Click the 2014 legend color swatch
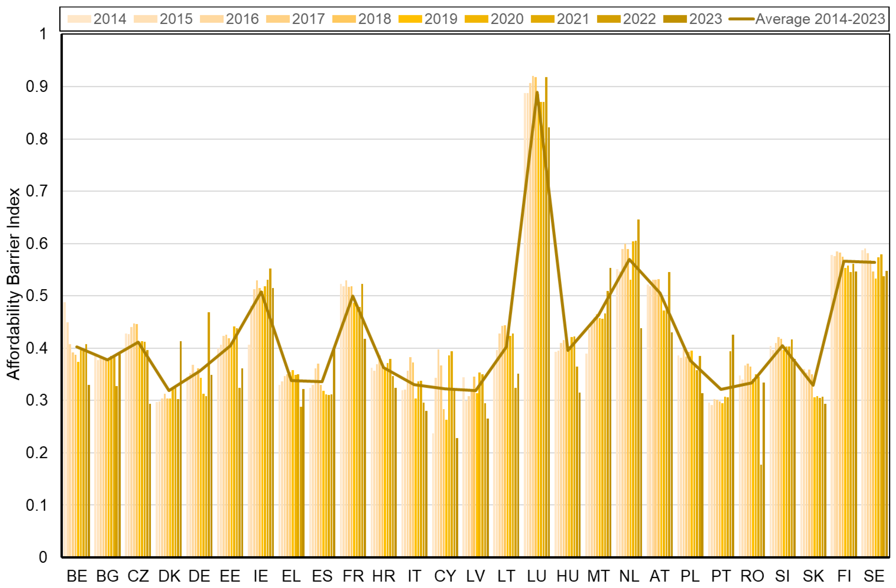This screenshot has width=896, height=588. tap(79, 19)
